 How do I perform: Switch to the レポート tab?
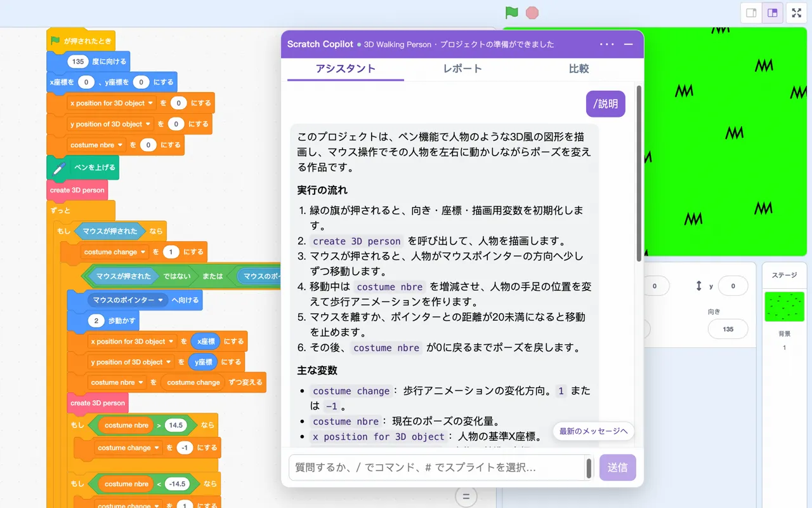[x=462, y=69]
